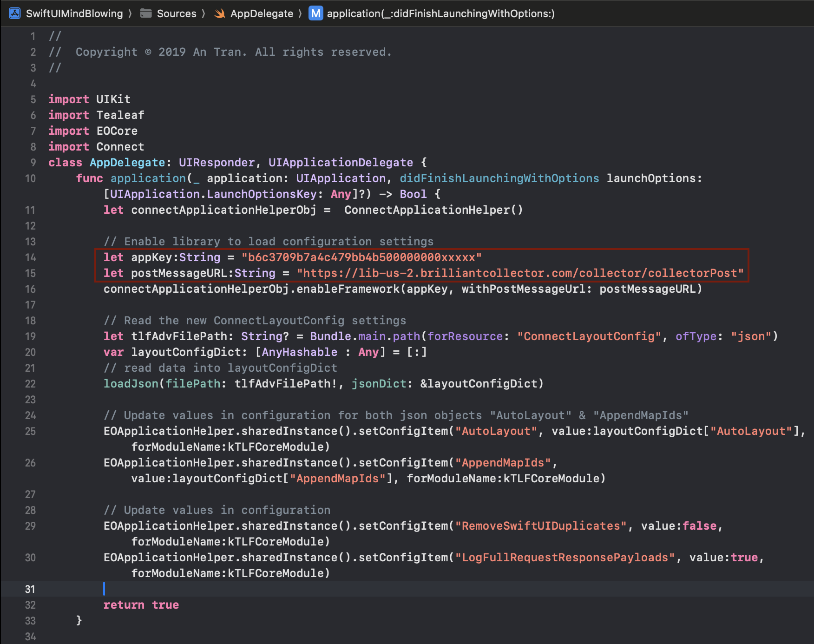Screen dimensions: 814x644
Task: Open the Sources breadcrumb item
Action: click(177, 13)
